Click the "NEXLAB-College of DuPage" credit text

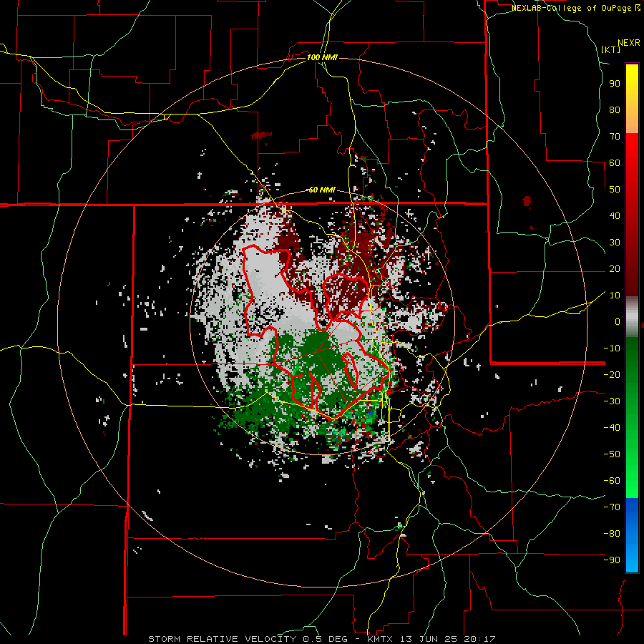pyautogui.click(x=572, y=8)
